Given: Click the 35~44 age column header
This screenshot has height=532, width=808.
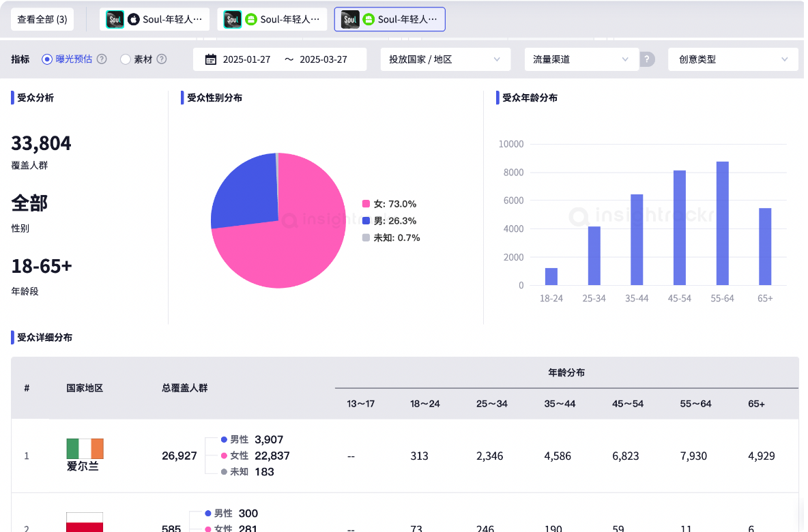Looking at the screenshot, I should 560,404.
